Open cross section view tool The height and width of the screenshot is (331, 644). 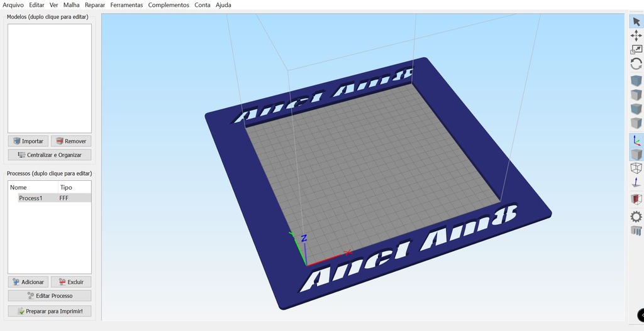pyautogui.click(x=636, y=199)
